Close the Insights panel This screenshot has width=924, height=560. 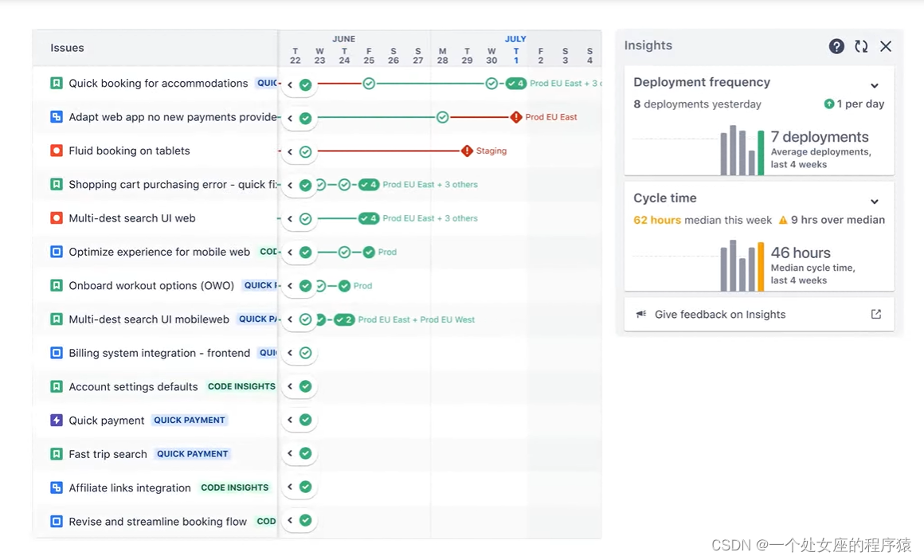point(886,46)
